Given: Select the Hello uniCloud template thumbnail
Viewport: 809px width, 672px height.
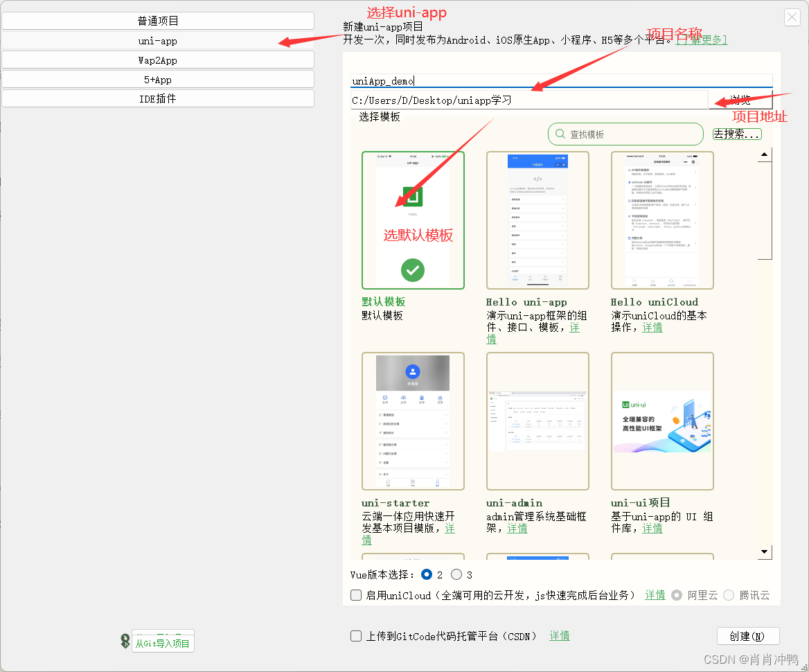Looking at the screenshot, I should 662,220.
